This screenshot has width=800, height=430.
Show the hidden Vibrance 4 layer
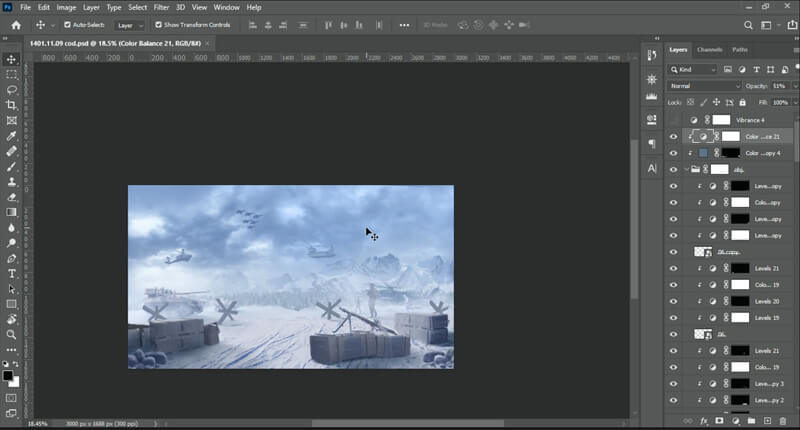673,120
